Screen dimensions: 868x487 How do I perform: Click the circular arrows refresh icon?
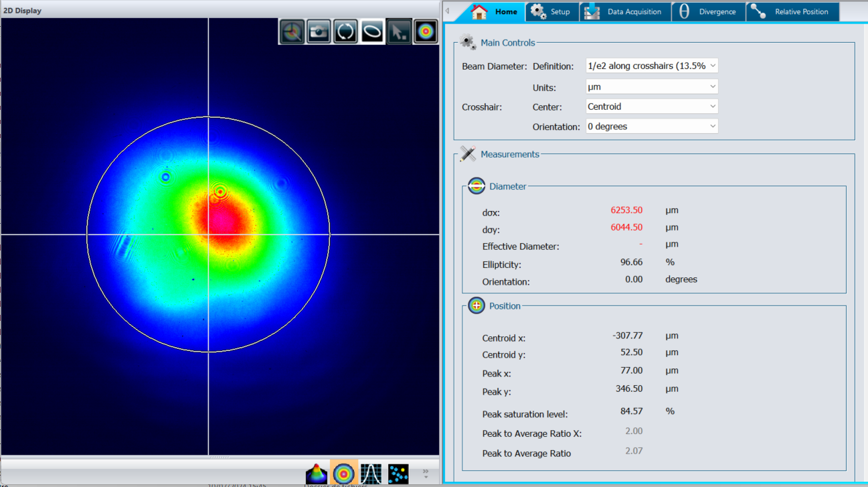[x=345, y=31]
